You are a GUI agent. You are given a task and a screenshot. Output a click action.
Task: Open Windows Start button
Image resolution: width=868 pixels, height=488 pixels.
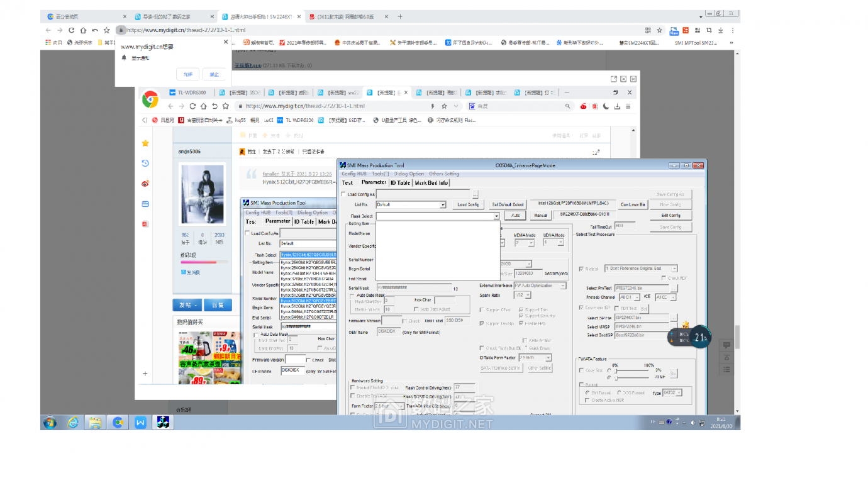coord(50,422)
